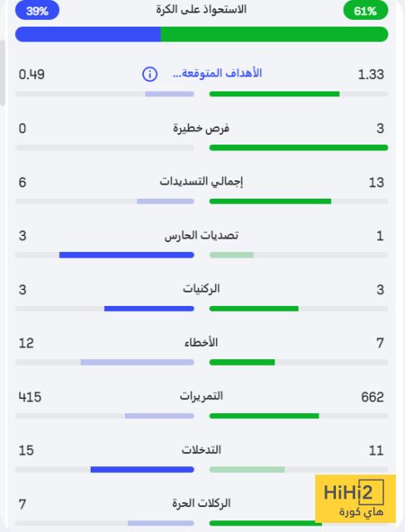Select the الركلات الحرة free kicks label
The height and width of the screenshot is (532, 405).
pyautogui.click(x=201, y=503)
